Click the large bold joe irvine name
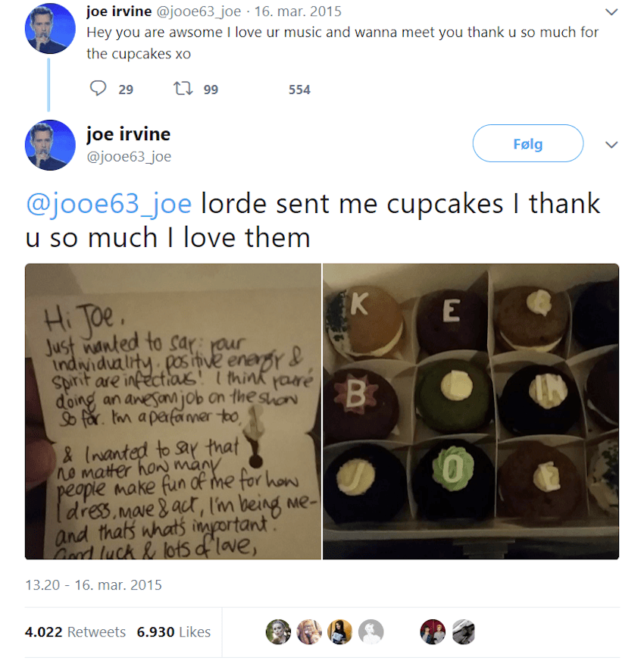Viewport: 644px width, 664px height. (128, 134)
